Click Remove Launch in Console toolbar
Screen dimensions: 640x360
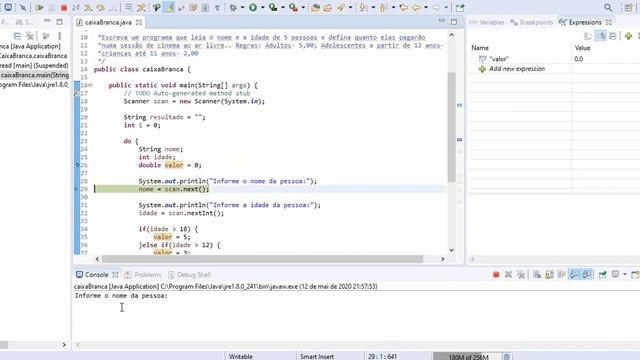click(508, 275)
